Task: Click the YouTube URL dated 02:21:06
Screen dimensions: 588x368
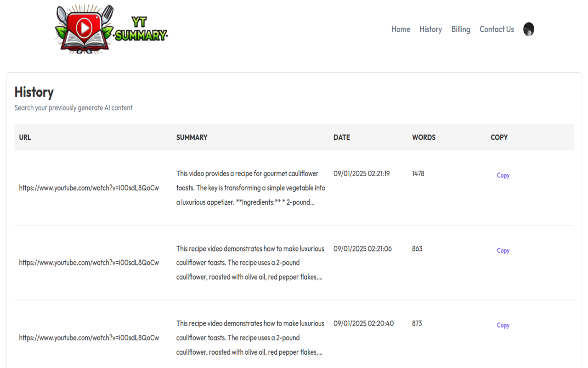Action: click(x=89, y=263)
